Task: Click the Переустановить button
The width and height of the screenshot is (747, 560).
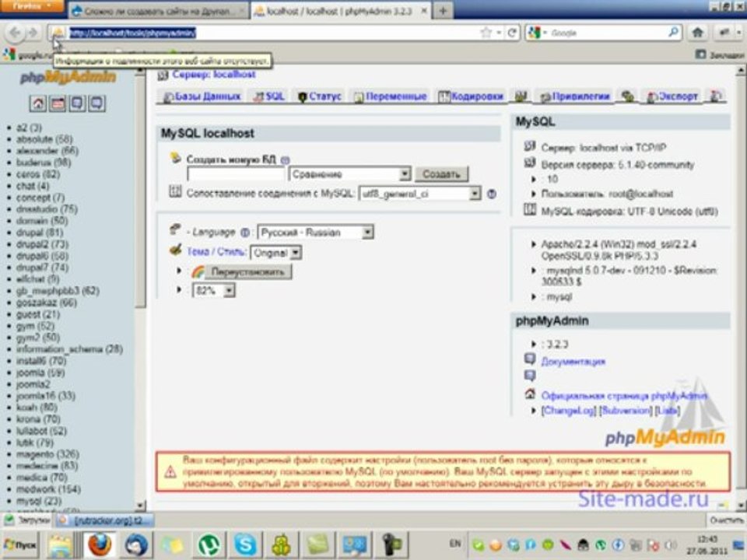Action: tap(247, 272)
